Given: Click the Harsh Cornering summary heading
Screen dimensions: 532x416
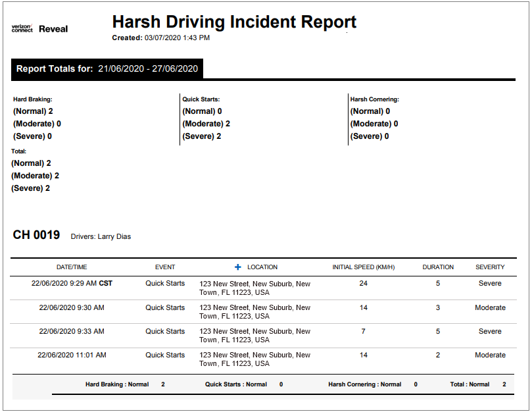Looking at the screenshot, I should [x=375, y=99].
